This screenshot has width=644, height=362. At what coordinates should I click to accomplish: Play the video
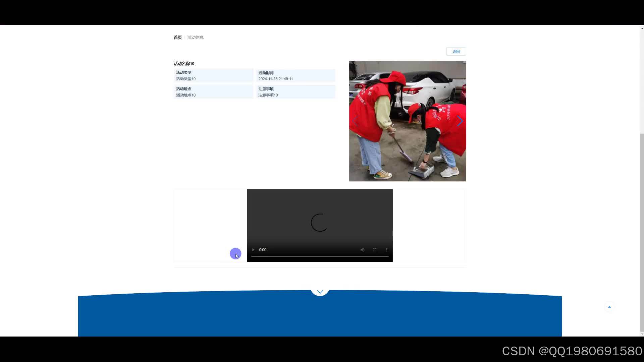pyautogui.click(x=253, y=250)
